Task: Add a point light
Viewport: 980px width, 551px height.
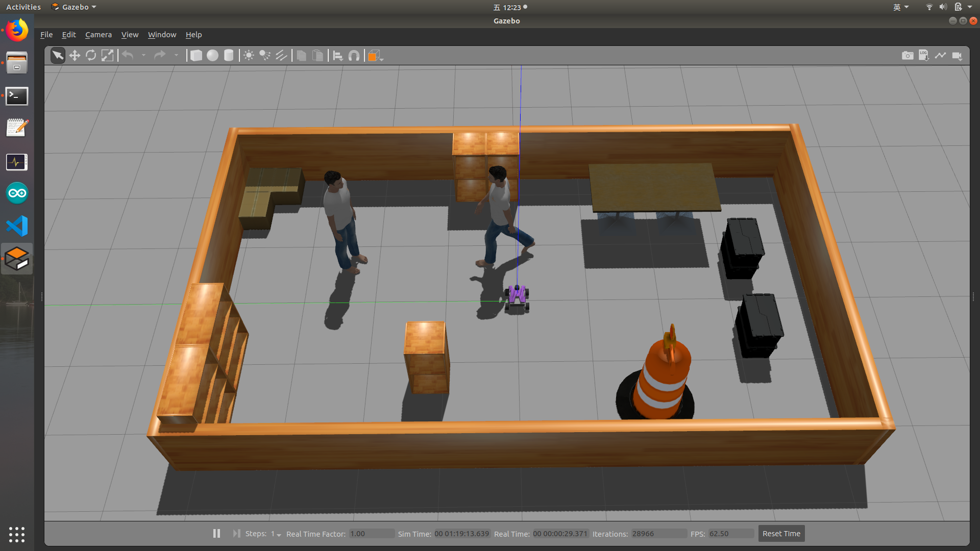Action: point(249,56)
